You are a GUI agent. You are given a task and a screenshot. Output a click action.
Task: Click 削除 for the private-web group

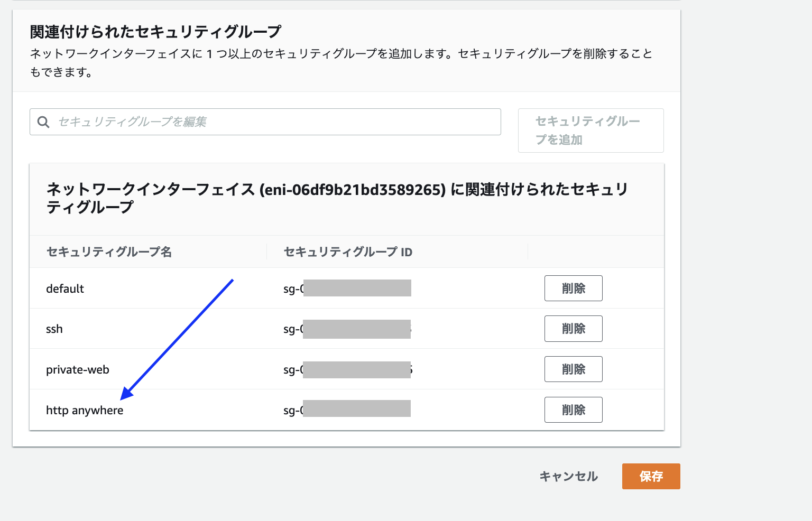coord(573,369)
